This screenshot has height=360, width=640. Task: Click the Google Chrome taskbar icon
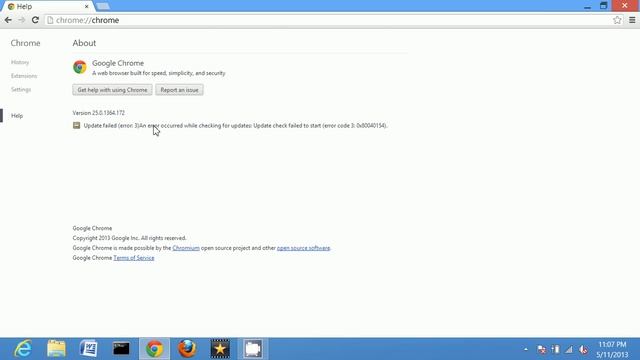coord(154,349)
